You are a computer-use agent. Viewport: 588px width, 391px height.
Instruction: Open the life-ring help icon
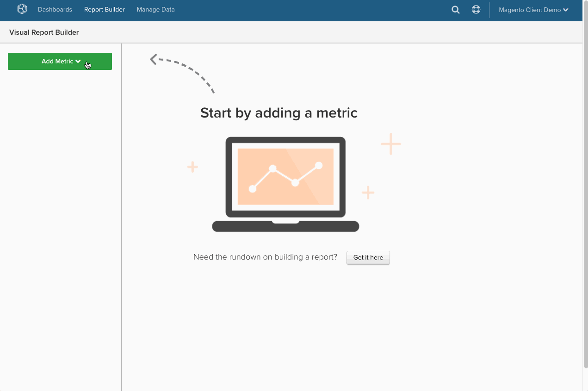point(476,9)
